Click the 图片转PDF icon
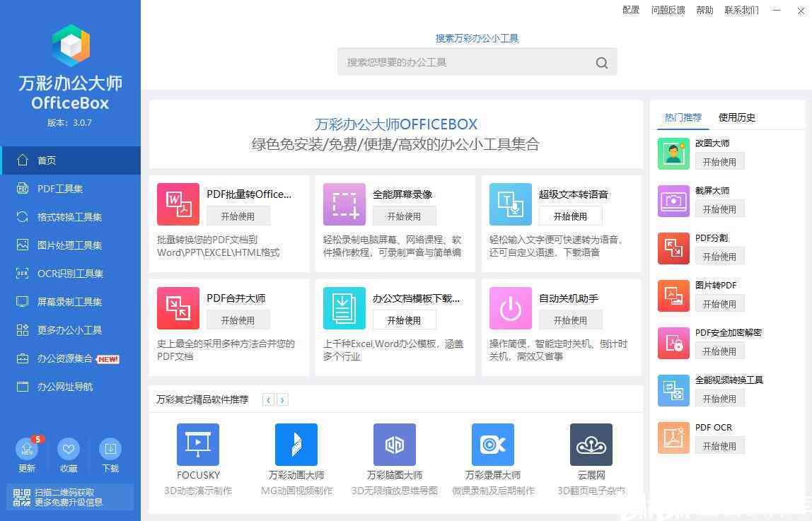The height and width of the screenshot is (521, 812). tap(674, 296)
